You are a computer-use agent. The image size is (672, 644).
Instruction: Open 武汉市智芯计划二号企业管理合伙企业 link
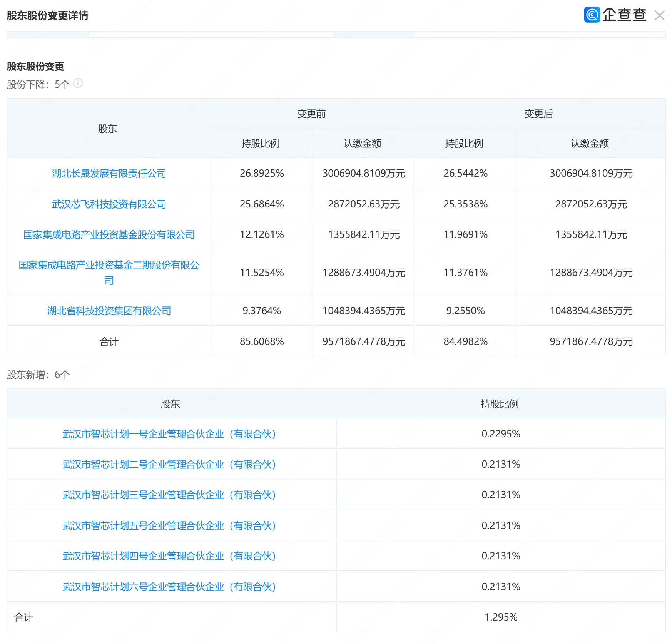click(169, 465)
